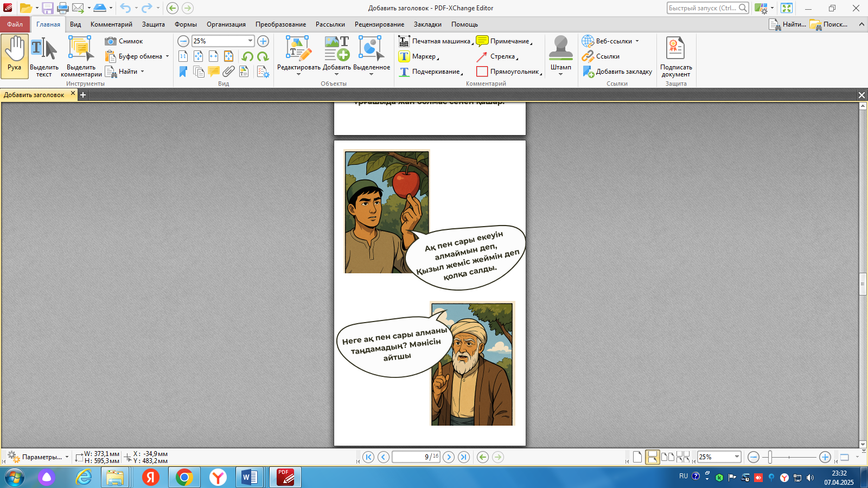Screen dimensions: 868x488
Task: Jump to the first page button
Action: pyautogui.click(x=368, y=457)
